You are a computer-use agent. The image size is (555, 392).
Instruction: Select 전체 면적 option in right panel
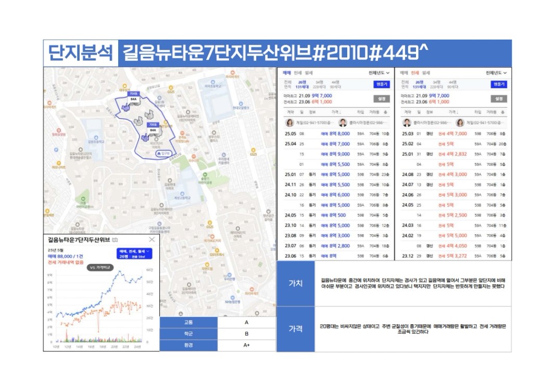pyautogui.click(x=405, y=84)
